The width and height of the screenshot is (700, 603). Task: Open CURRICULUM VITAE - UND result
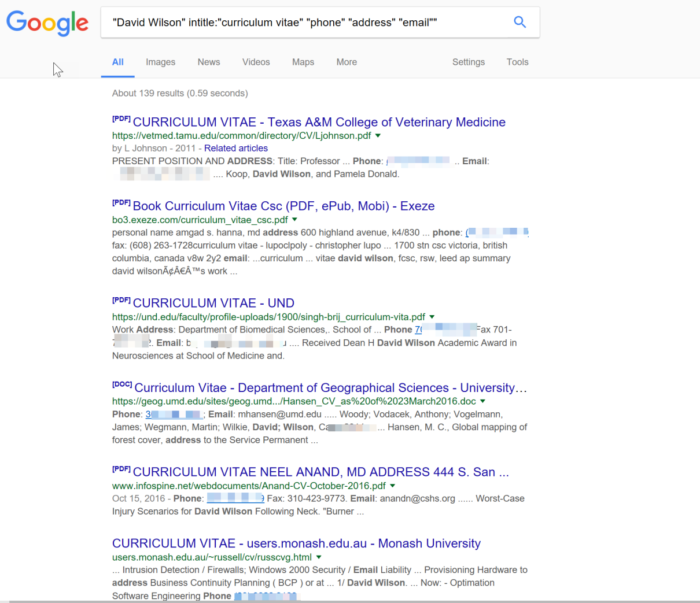tap(213, 303)
